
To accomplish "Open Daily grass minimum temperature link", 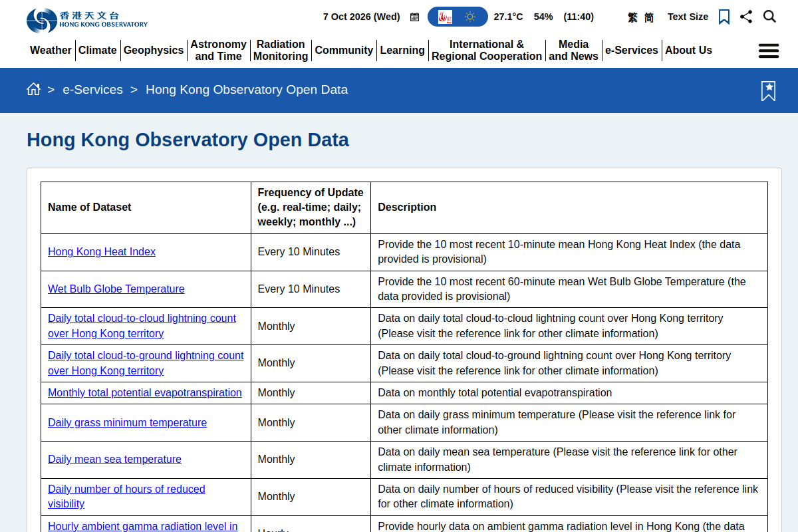I will click(x=127, y=423).
